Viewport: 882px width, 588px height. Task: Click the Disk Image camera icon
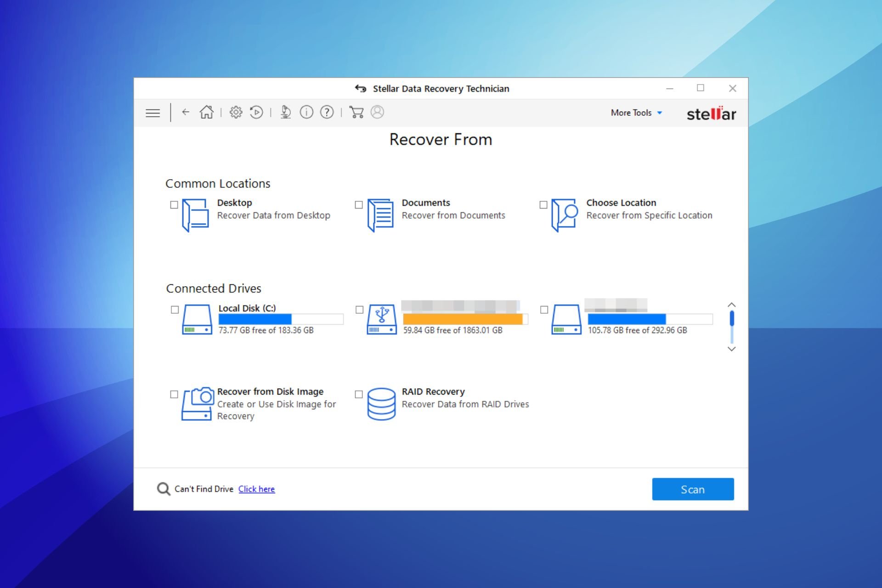tap(198, 404)
